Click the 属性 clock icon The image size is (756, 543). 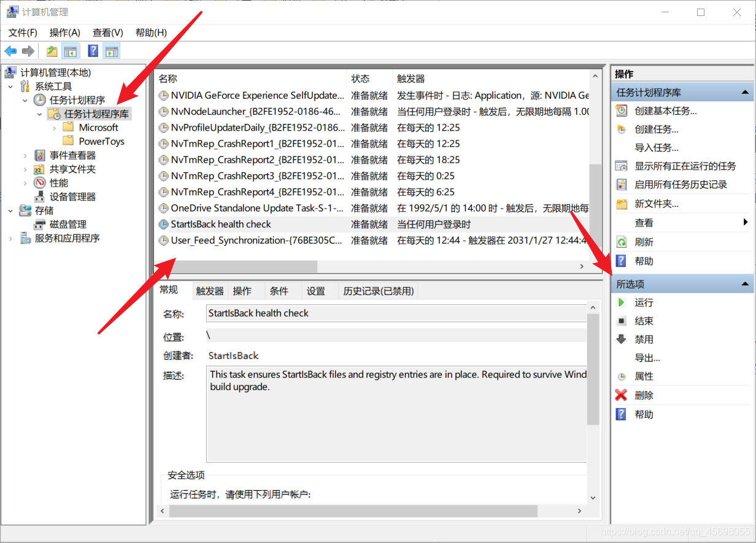pyautogui.click(x=621, y=377)
